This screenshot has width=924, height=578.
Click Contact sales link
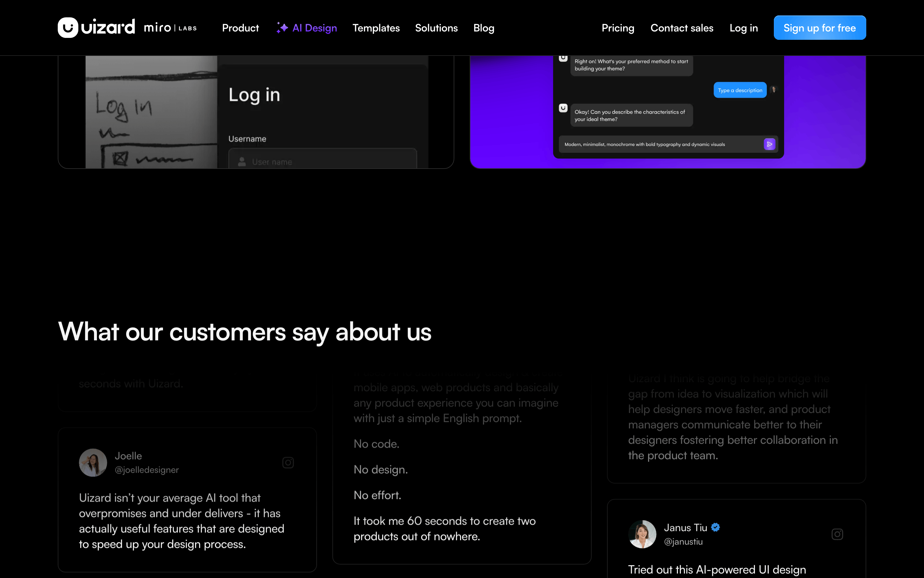click(682, 28)
